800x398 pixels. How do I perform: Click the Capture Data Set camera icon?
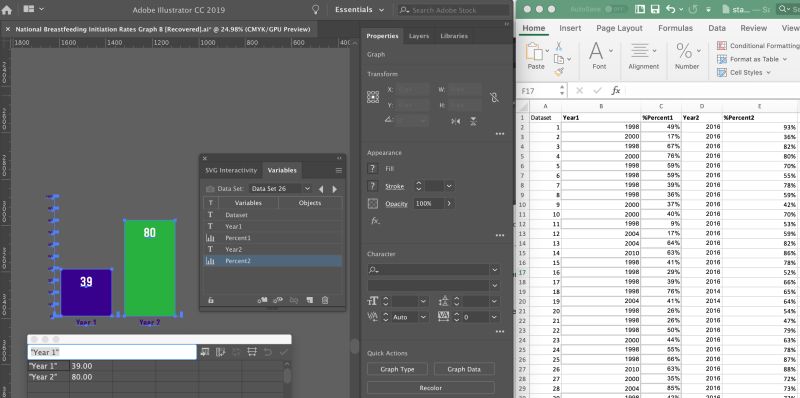(210, 189)
